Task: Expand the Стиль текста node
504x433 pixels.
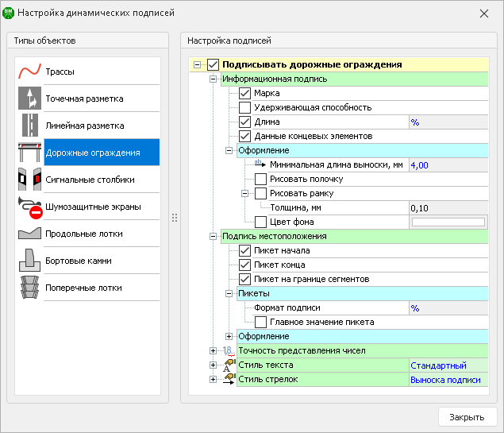Action: [212, 365]
